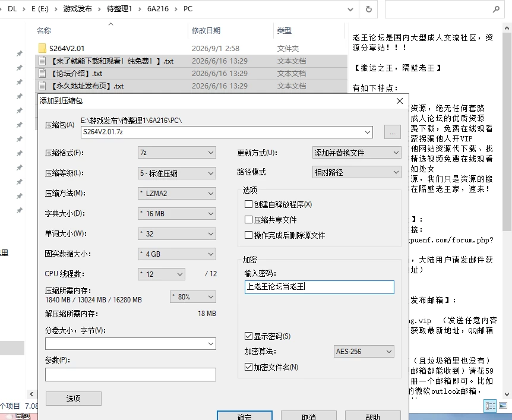Open the CPU 线程数 dropdown showing 12

pos(162,274)
